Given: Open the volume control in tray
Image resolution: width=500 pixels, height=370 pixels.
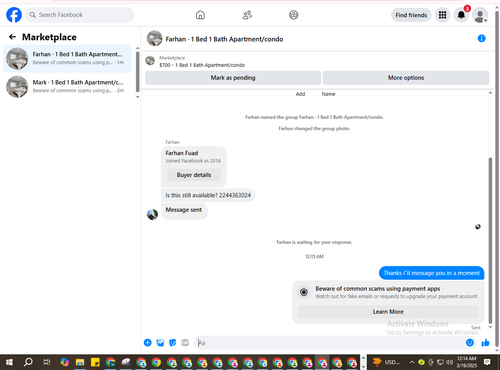Looking at the screenshot, I should tap(449, 362).
